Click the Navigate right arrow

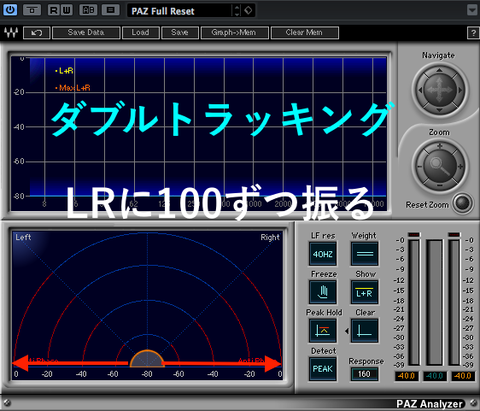point(460,90)
